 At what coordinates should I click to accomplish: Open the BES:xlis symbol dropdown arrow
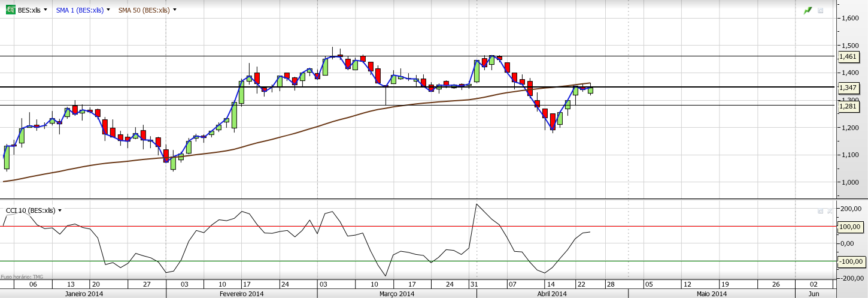(47, 10)
